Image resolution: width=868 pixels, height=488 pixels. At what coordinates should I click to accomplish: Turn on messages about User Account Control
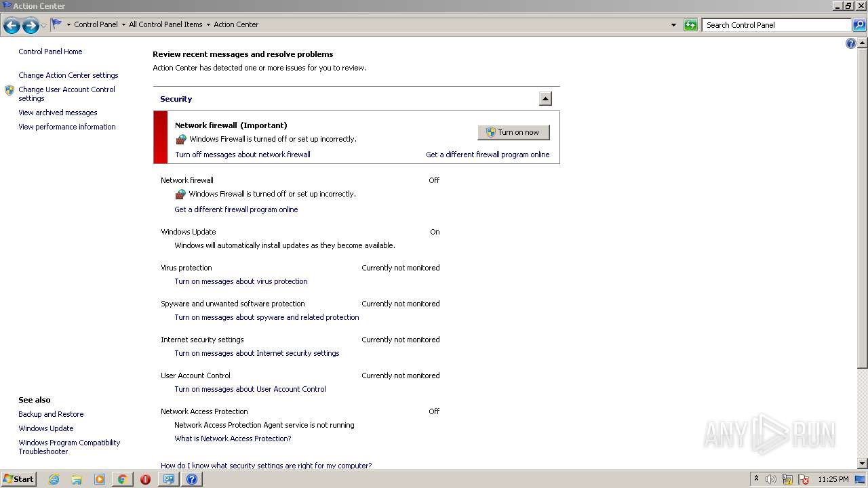pos(250,389)
